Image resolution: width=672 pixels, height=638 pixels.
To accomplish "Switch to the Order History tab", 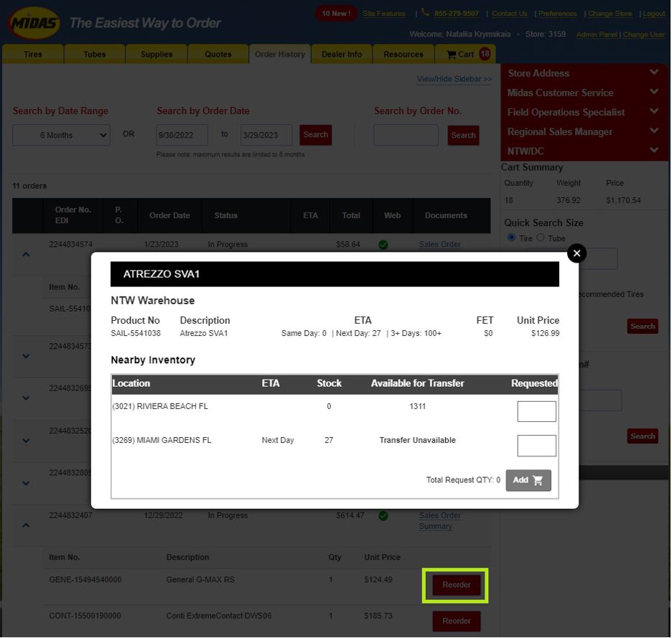I will 280,54.
